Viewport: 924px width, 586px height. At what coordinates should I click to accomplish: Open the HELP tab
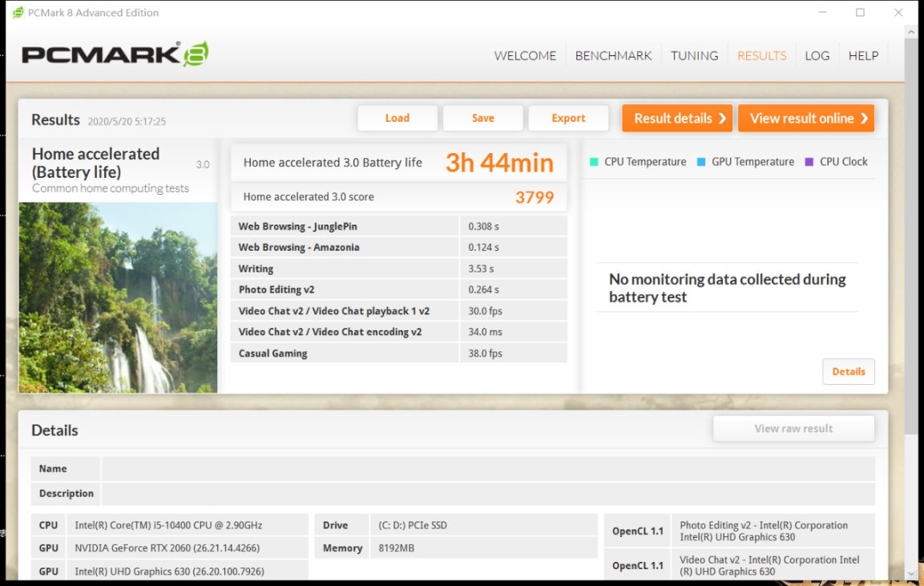[863, 56]
